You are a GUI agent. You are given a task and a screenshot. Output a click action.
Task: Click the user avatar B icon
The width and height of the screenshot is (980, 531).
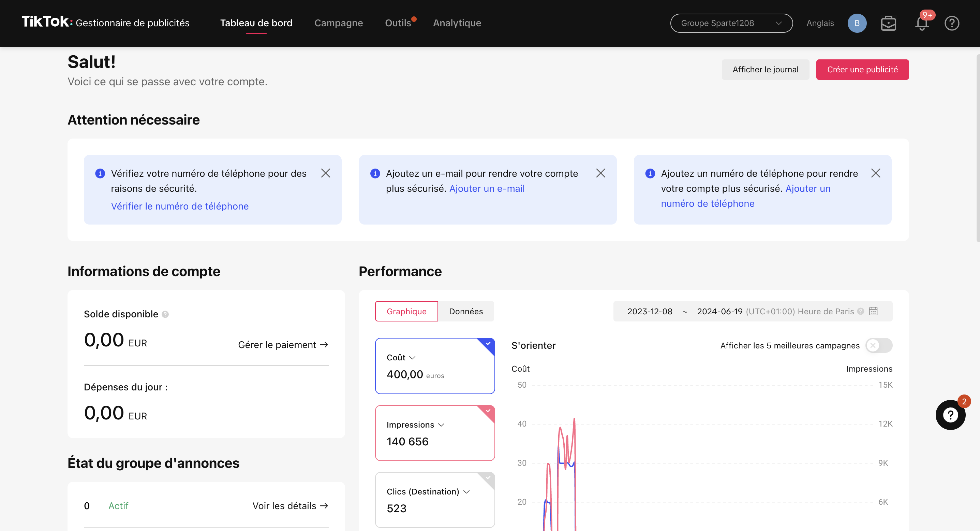coord(857,23)
